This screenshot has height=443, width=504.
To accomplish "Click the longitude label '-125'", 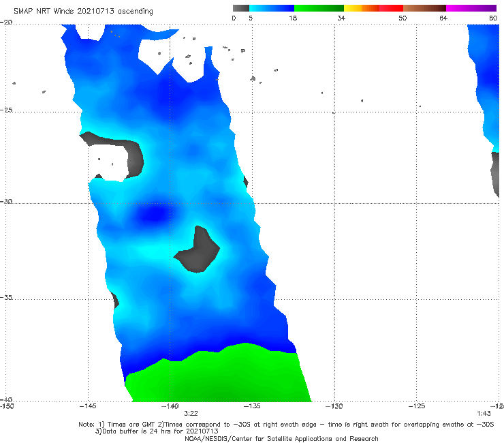I will [417, 406].
